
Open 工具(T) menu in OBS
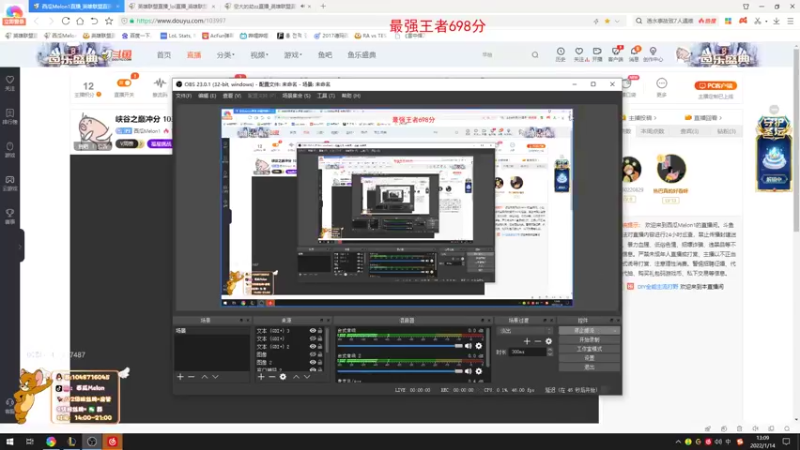(326, 95)
